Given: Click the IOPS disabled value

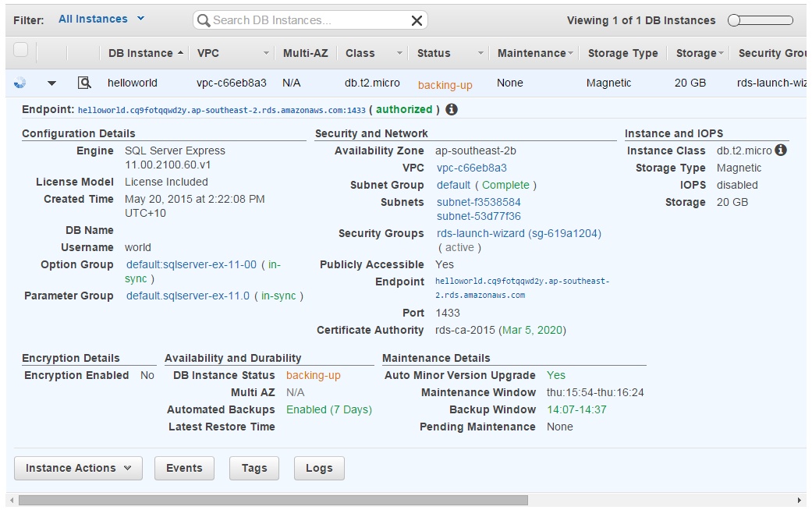Looking at the screenshot, I should tap(737, 185).
